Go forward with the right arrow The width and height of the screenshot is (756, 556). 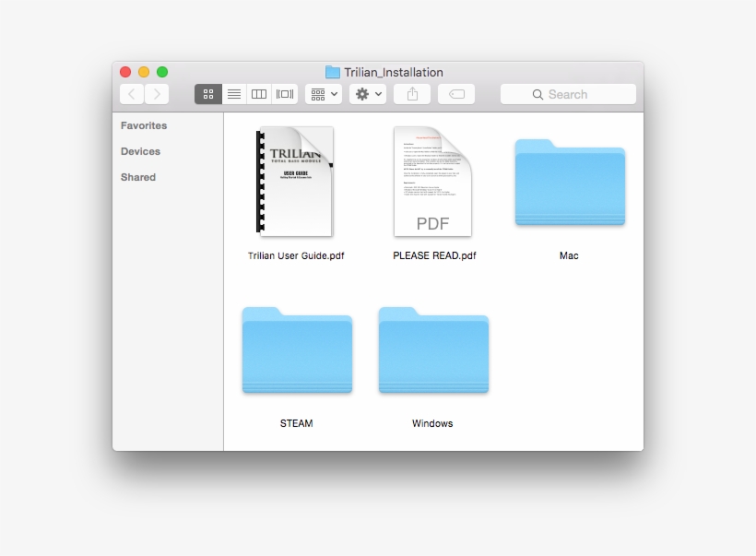(x=157, y=94)
